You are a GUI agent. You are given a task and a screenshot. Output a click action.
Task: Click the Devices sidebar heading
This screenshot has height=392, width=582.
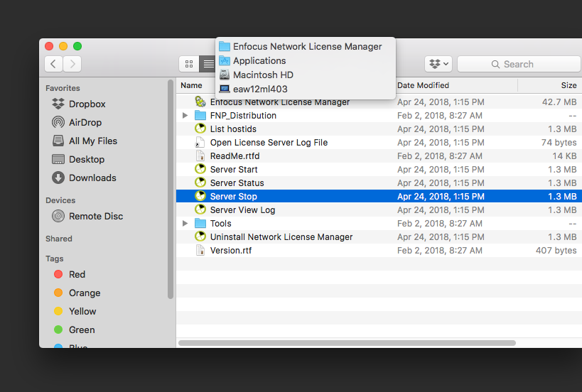pyautogui.click(x=60, y=200)
